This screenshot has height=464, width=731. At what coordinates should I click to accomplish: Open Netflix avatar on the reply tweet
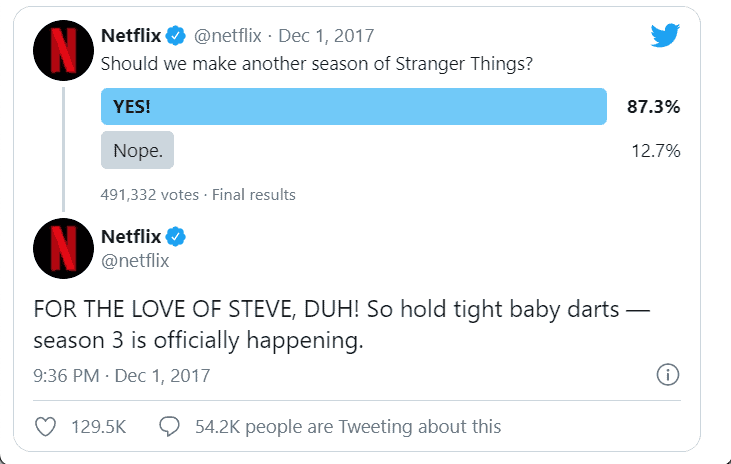click(64, 248)
